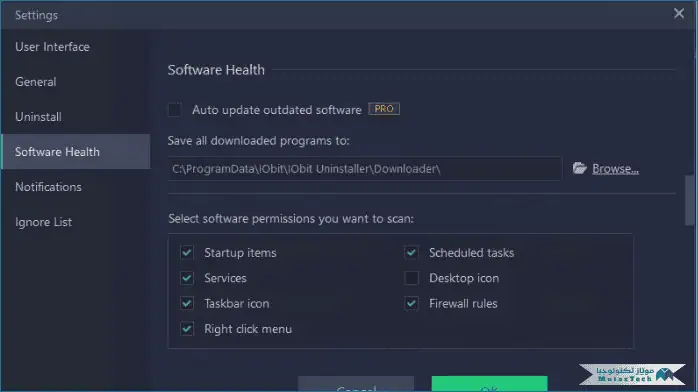Open the Ignore List section
This screenshot has height=392, width=698.
click(x=43, y=222)
